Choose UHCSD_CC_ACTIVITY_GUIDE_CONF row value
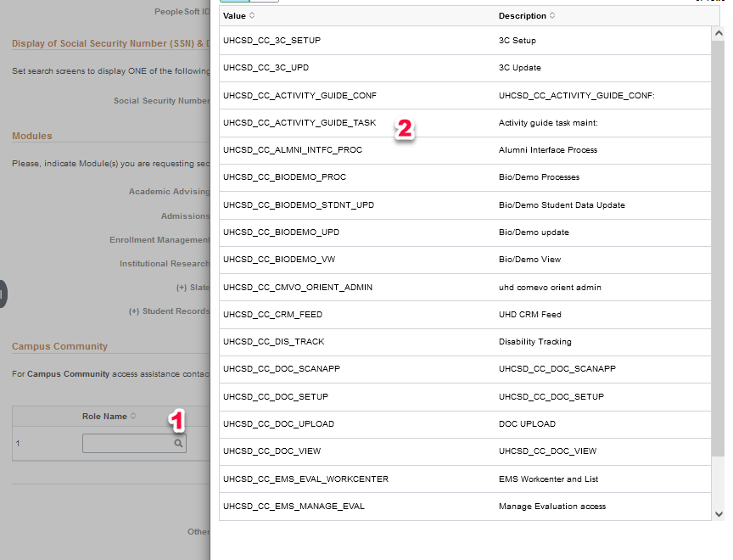Image resolution: width=733 pixels, height=560 pixels. click(x=299, y=95)
